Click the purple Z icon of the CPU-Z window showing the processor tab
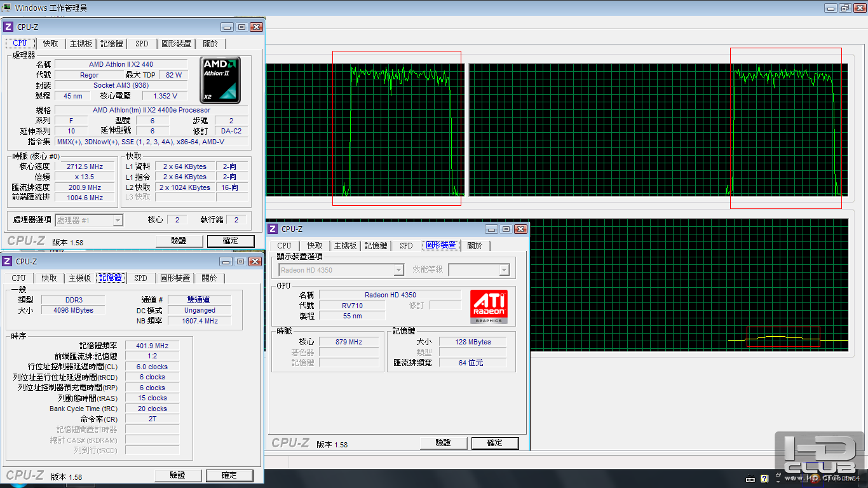This screenshot has width=868, height=488. coord(8,27)
